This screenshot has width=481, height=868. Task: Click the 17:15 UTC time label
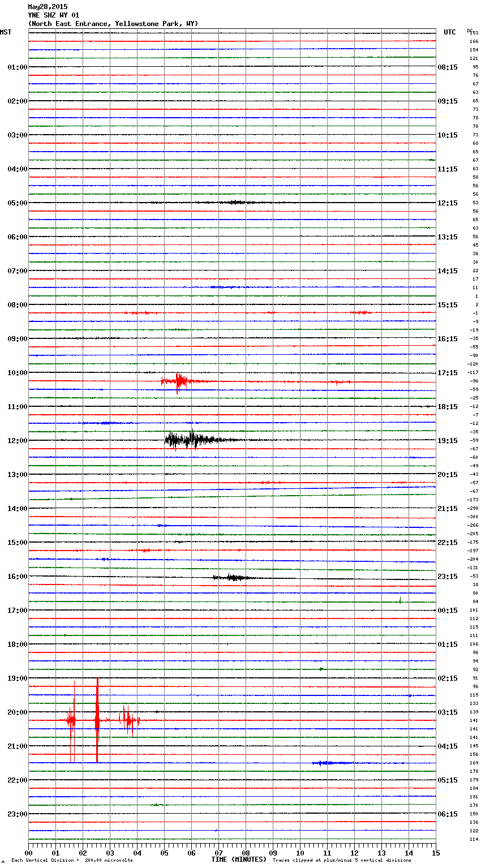[448, 373]
